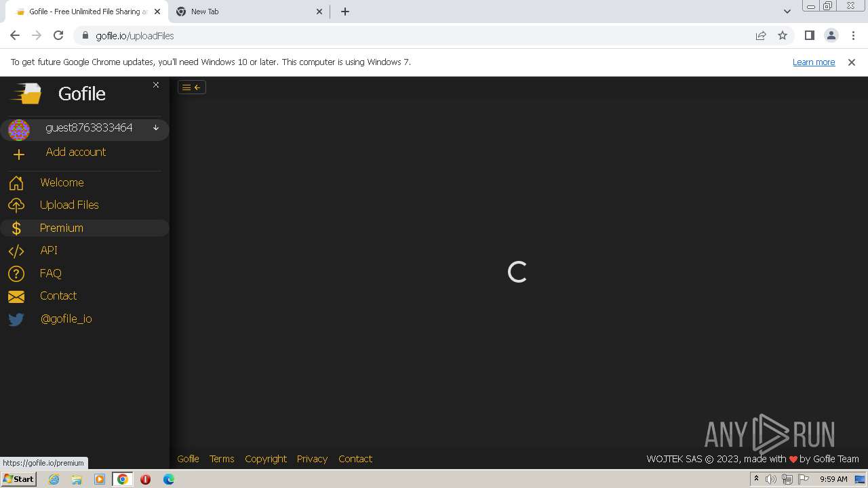This screenshot has height=488, width=868.
Task: Open a new browser tab
Action: tap(345, 12)
